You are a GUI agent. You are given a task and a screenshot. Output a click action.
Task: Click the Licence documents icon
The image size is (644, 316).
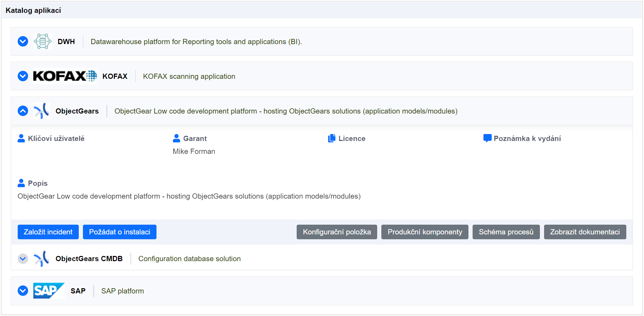point(332,139)
